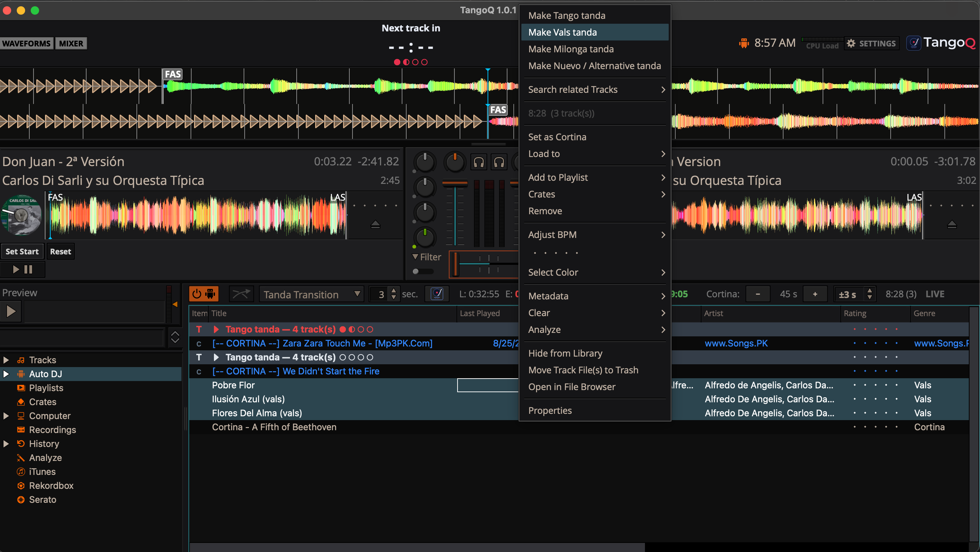Toggle the second headphone cue button
980x552 pixels.
pyautogui.click(x=499, y=163)
